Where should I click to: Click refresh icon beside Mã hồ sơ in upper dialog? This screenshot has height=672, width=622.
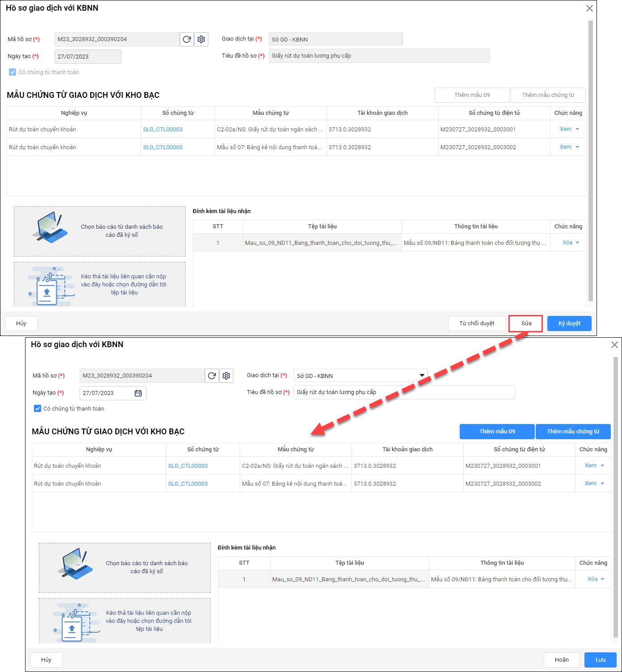(x=187, y=39)
